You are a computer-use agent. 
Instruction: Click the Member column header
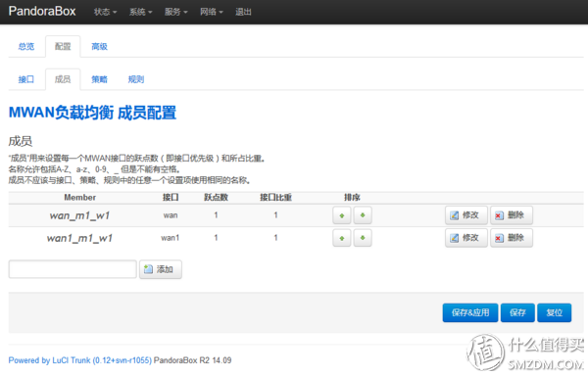[80, 198]
